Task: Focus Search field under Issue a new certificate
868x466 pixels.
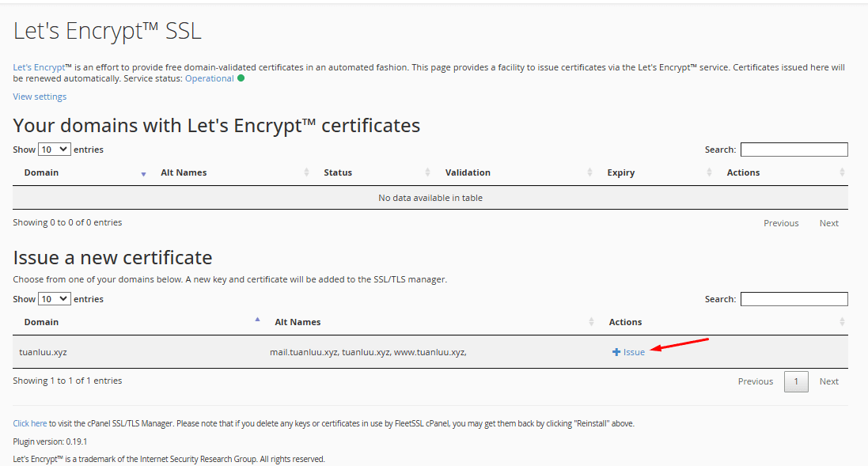Action: pyautogui.click(x=794, y=299)
